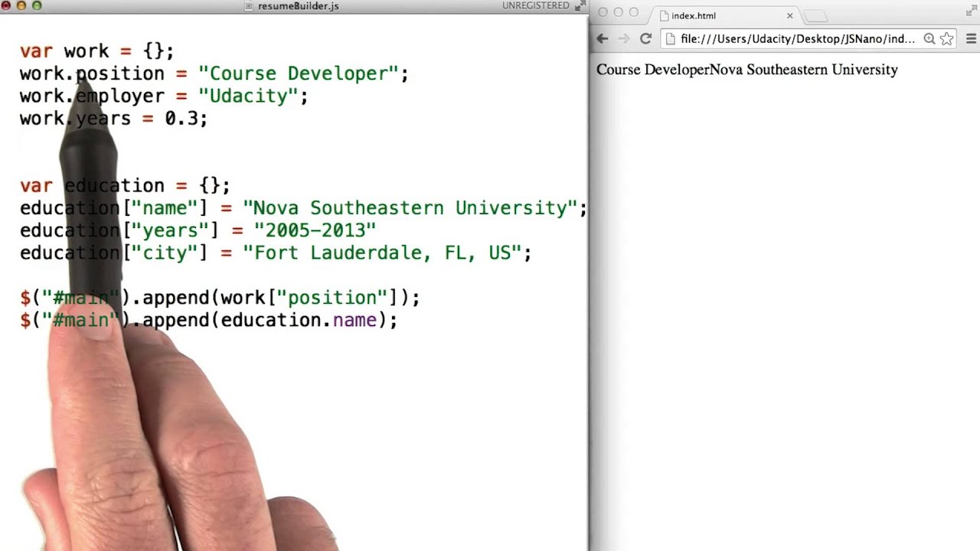This screenshot has height=551, width=980.
Task: Click the rendered text "Course DeveloperNova Southeastern University"
Action: click(746, 70)
